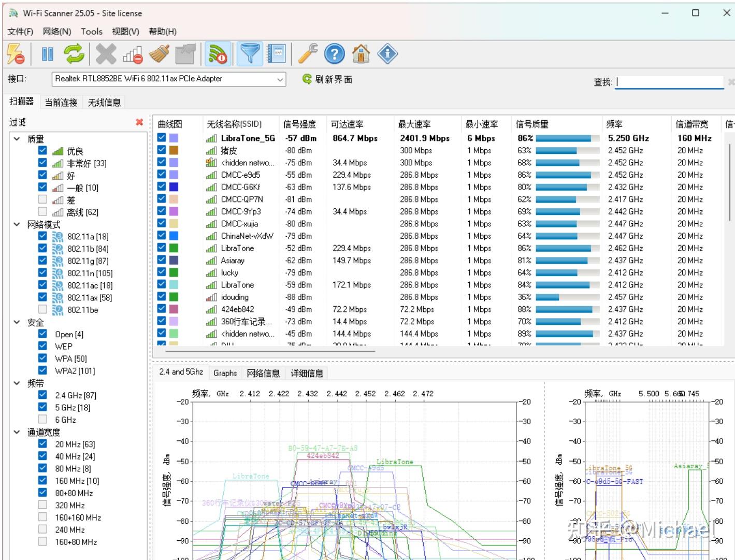
Task: Uncheck the 优良 quality filter
Action: 42,150
